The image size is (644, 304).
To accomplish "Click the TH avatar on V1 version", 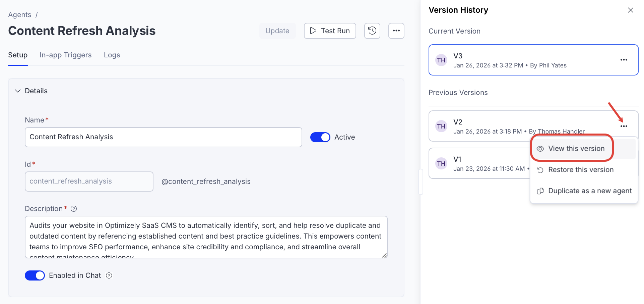I will [x=441, y=163].
